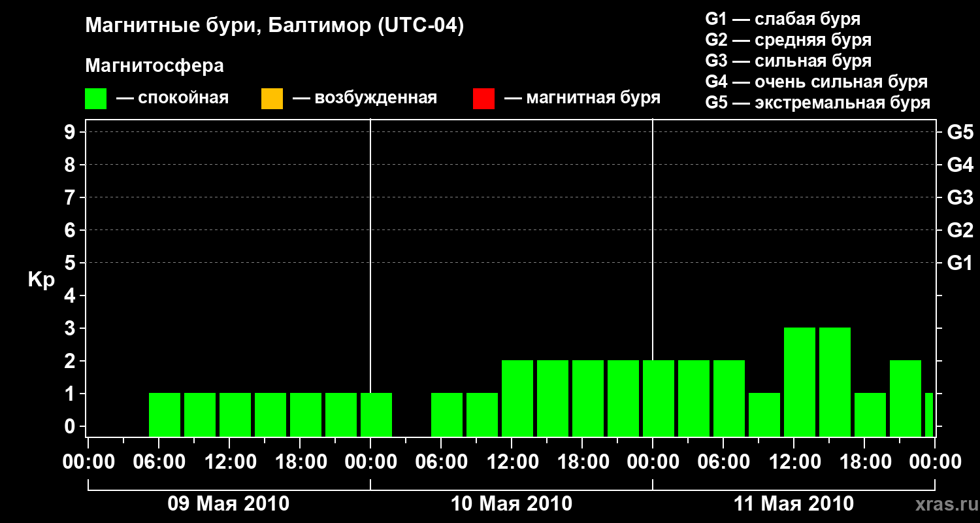Click the Kp 1 bar at 00:00 starting 10 Мая
980x523 pixels.
click(x=376, y=414)
